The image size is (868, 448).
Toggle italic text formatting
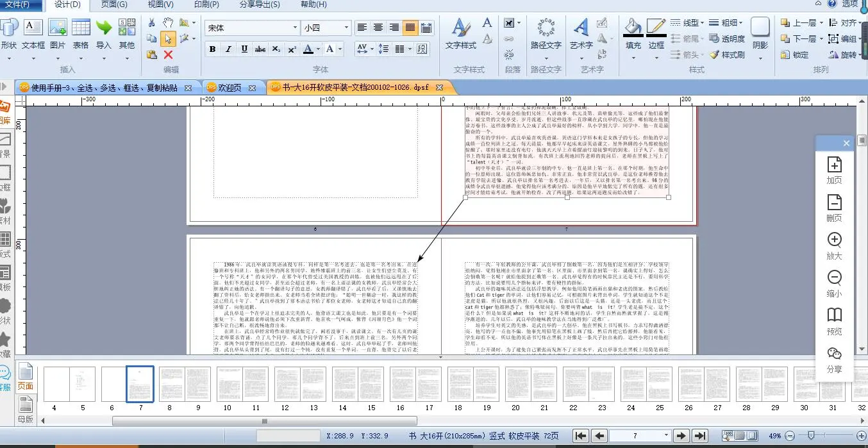pos(228,49)
